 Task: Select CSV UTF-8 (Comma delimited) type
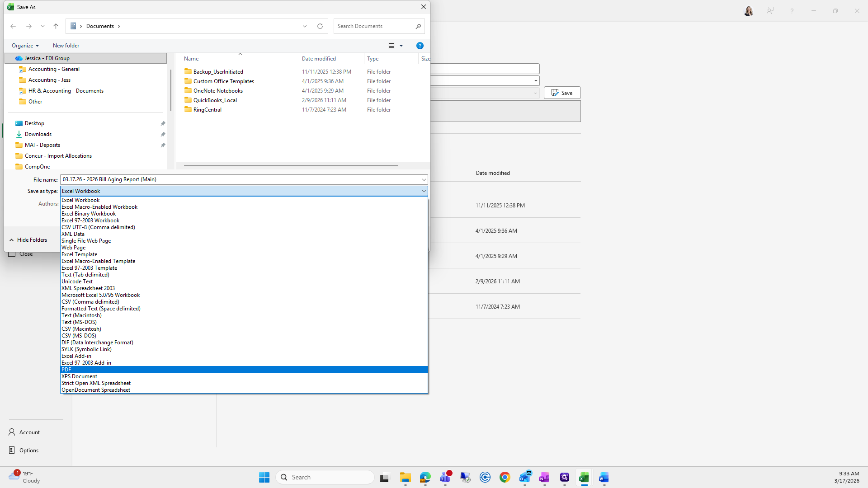(98, 227)
